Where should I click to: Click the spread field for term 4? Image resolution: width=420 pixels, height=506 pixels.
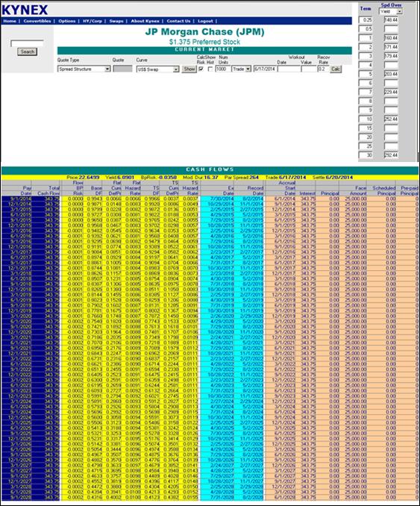point(391,65)
